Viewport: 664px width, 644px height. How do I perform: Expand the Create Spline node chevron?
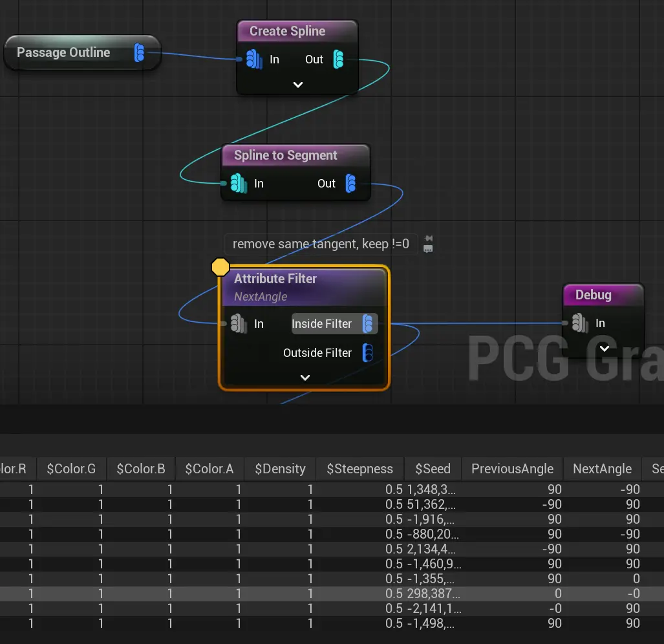point(297,85)
